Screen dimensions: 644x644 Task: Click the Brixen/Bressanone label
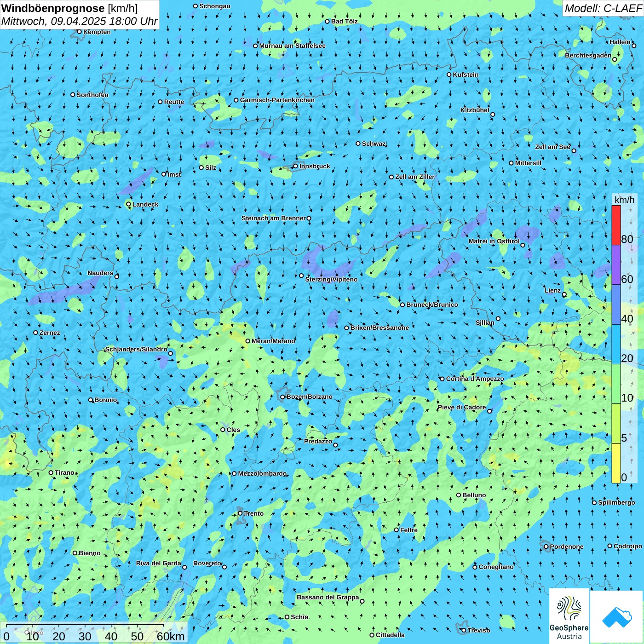click(379, 328)
